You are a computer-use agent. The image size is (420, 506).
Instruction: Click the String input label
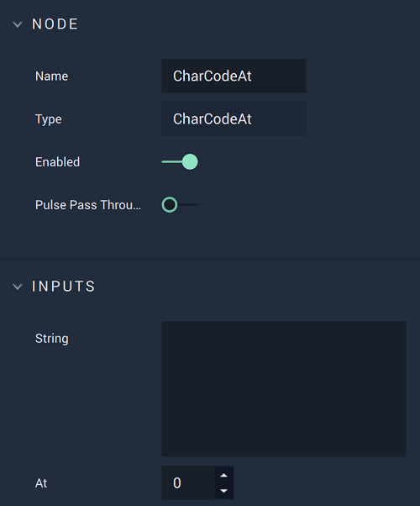(x=51, y=339)
